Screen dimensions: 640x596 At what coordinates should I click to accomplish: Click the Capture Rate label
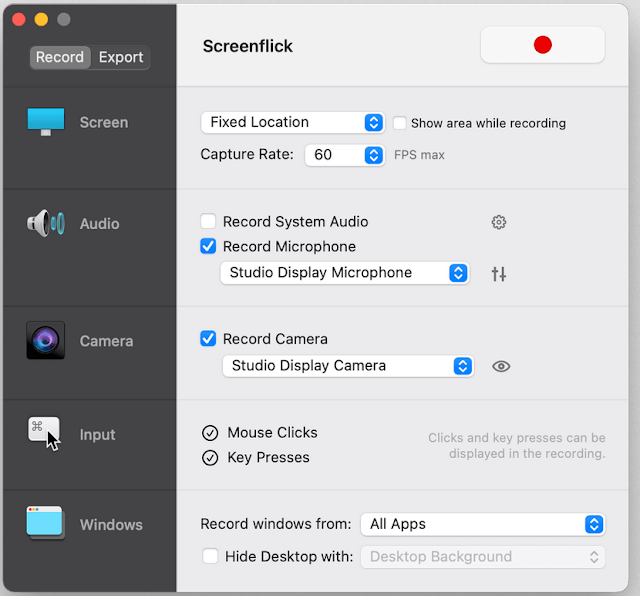point(247,154)
